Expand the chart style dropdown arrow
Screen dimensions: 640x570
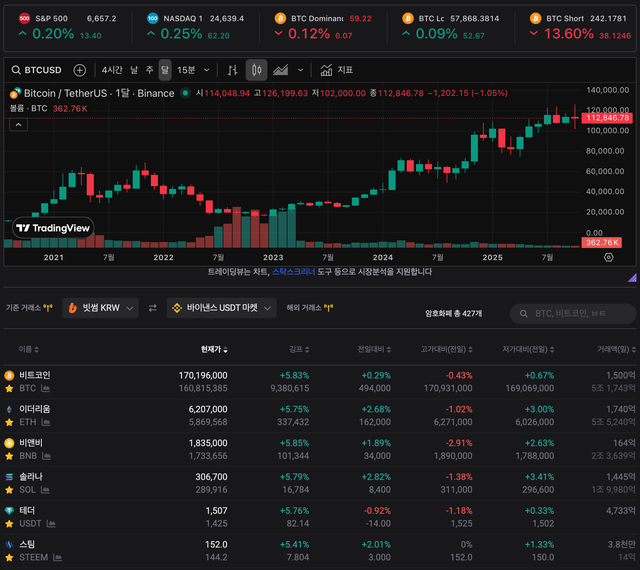click(x=300, y=70)
